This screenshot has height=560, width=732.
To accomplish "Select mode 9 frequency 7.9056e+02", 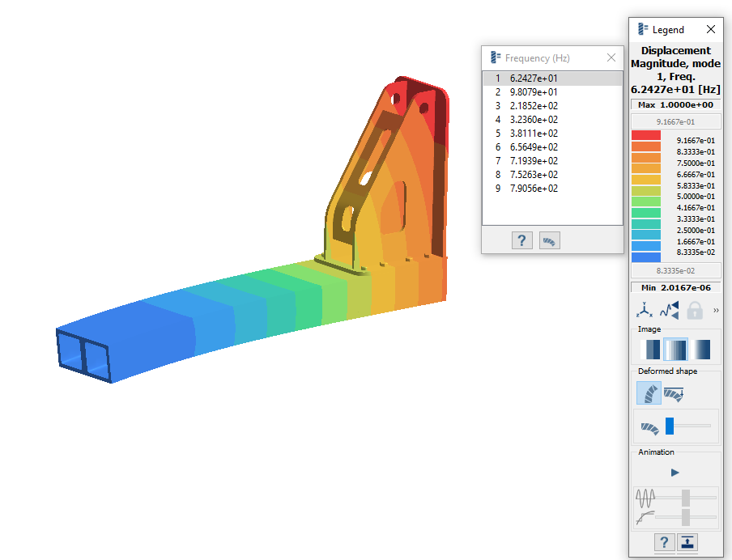I will tap(534, 189).
